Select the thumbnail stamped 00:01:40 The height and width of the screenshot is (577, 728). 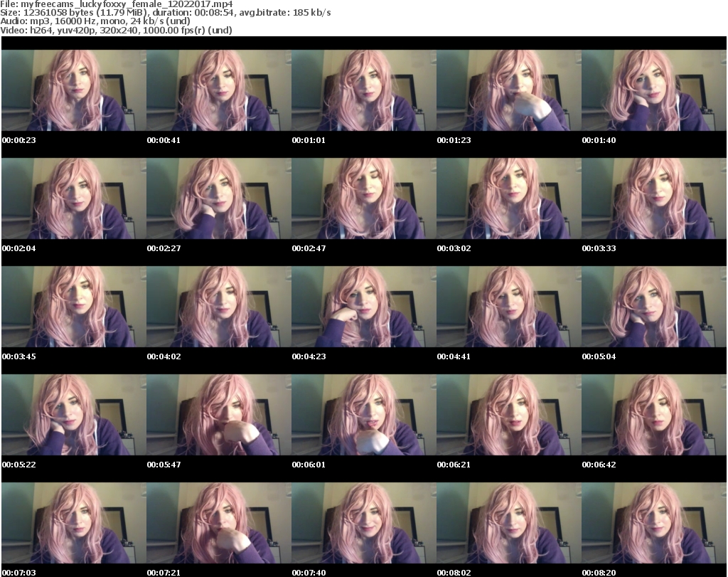[x=654, y=90]
